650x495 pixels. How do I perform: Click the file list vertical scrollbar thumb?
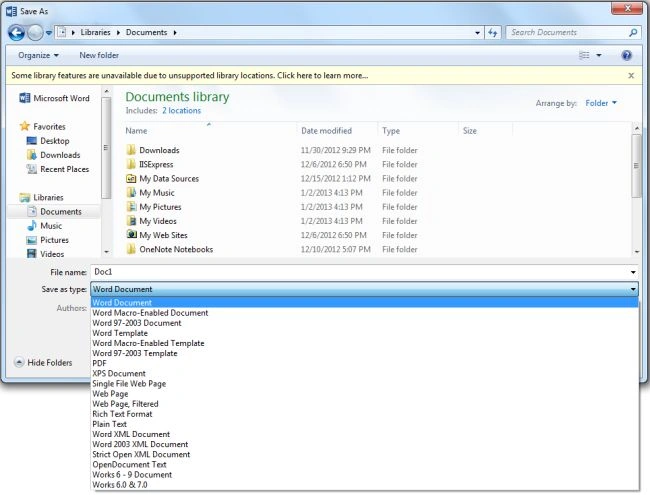tap(637, 166)
